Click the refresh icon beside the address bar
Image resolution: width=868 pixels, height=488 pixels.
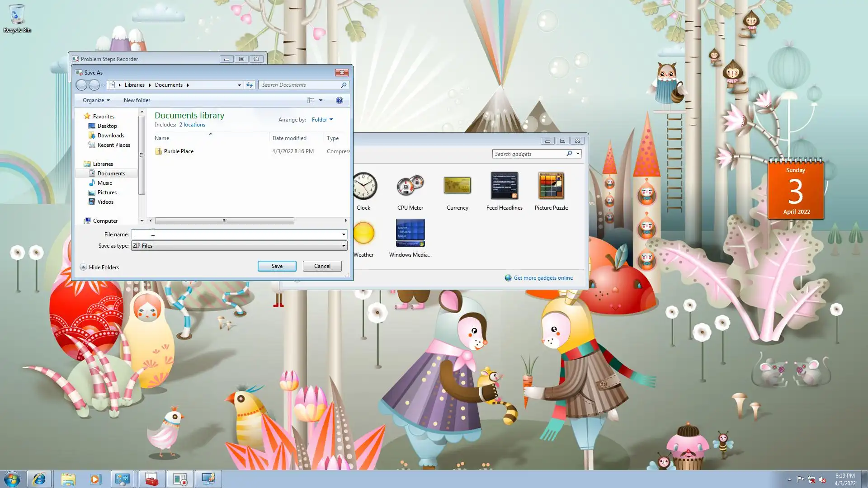(x=250, y=85)
